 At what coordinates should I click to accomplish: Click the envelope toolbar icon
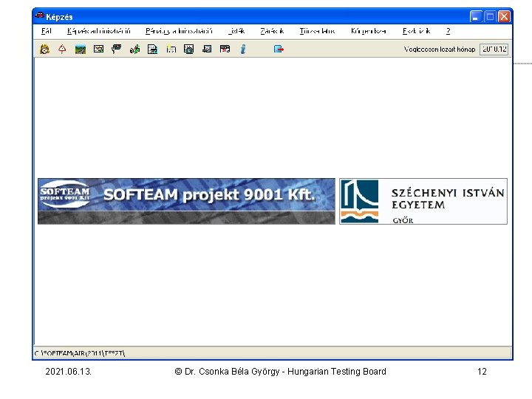click(99, 50)
